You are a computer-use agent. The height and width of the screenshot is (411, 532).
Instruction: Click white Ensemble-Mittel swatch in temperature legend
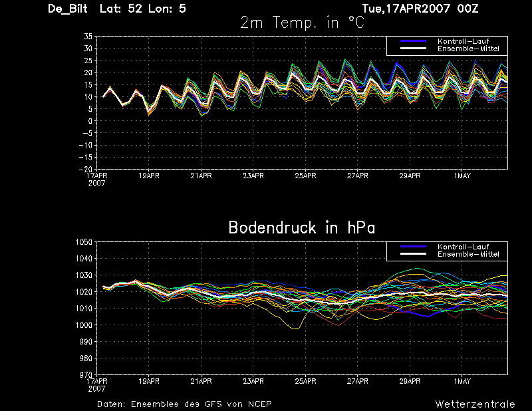tap(412, 49)
